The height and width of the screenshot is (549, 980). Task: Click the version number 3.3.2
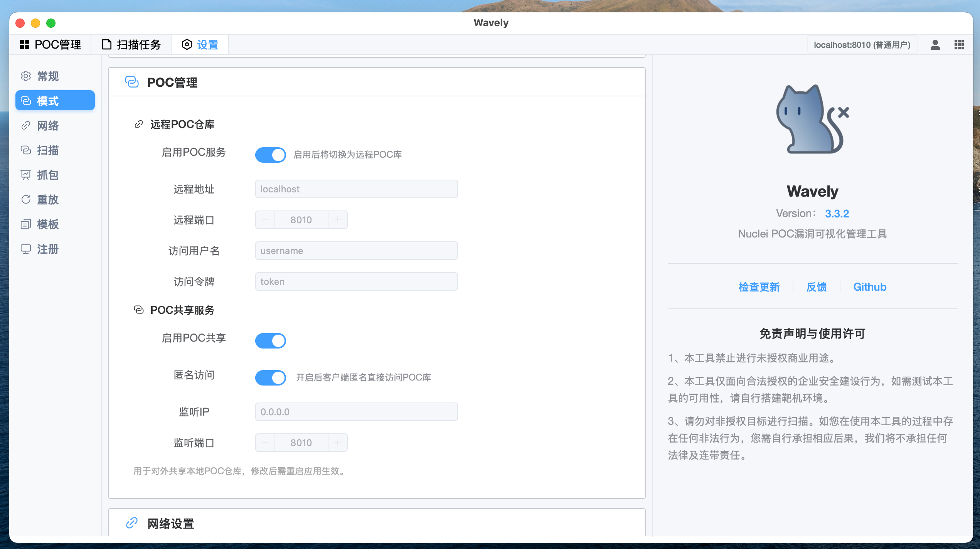point(837,214)
